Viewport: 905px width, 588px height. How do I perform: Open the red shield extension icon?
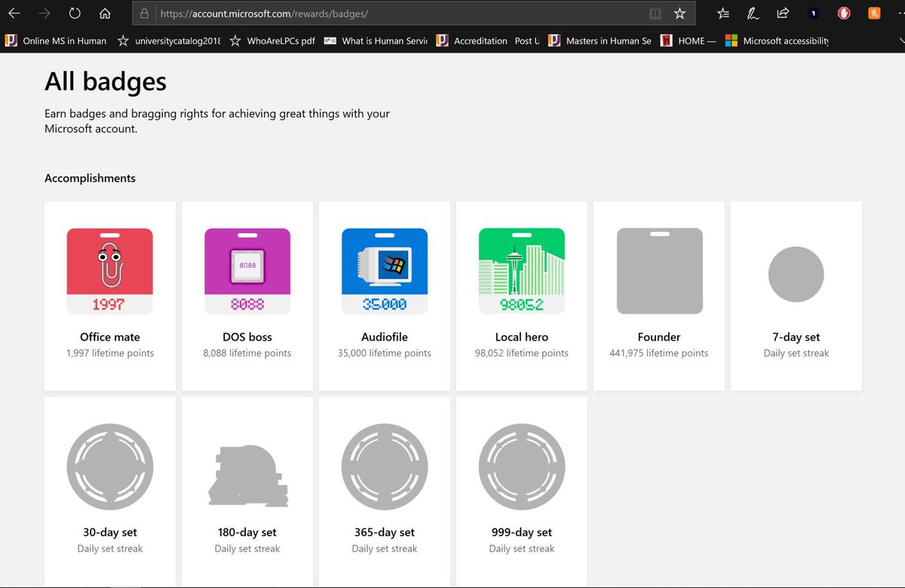coord(844,13)
